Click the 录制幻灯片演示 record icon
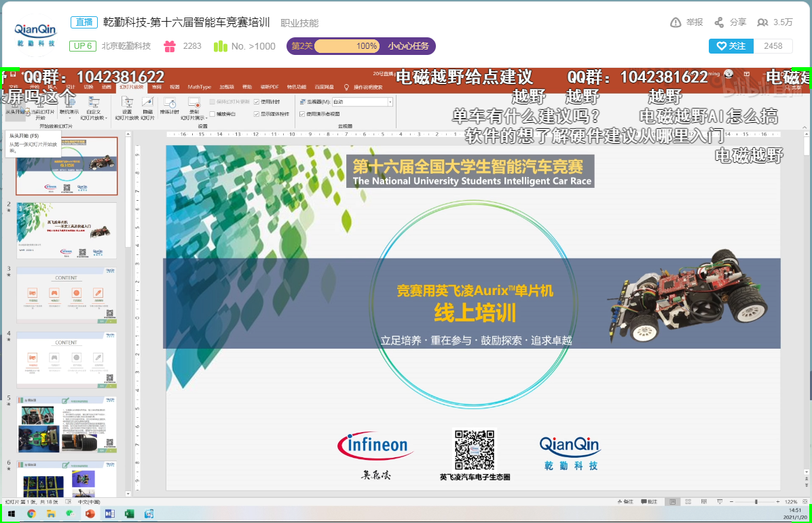The width and height of the screenshot is (812, 523). 194,102
